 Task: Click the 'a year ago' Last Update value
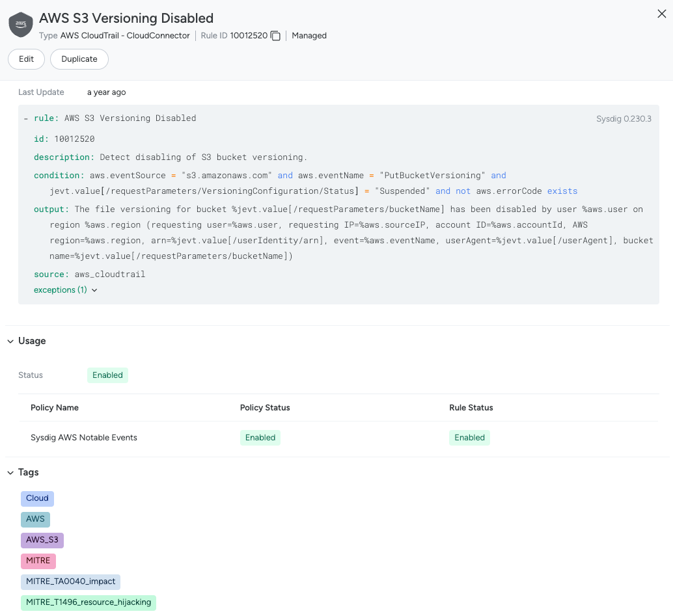pyautogui.click(x=107, y=92)
